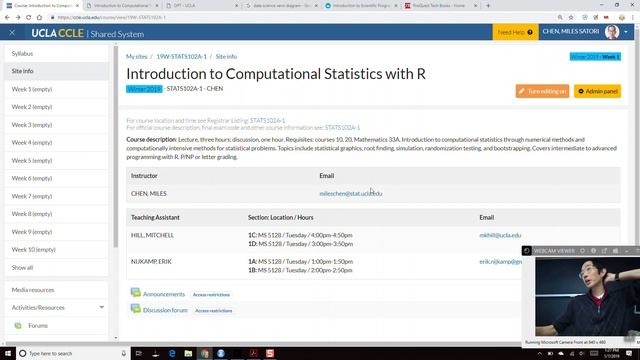The height and width of the screenshot is (360, 640).
Task: Click the Announcements forum icon
Action: coord(136,293)
